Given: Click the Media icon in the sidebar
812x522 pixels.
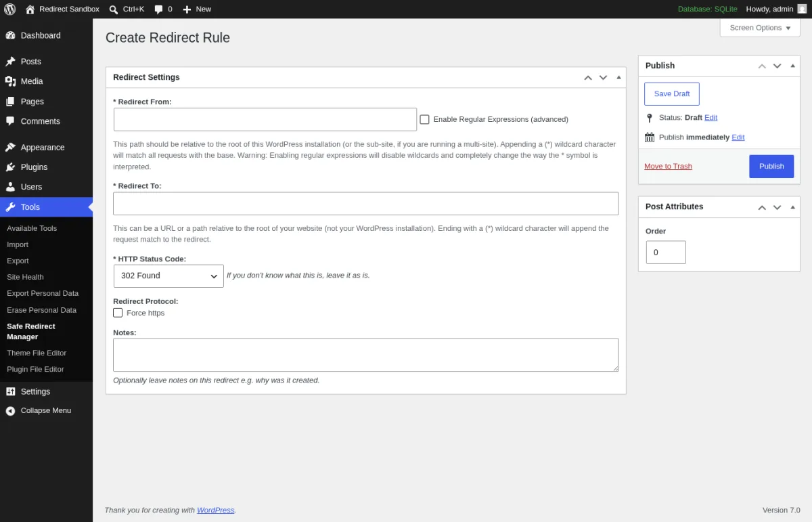Looking at the screenshot, I should click(10, 81).
